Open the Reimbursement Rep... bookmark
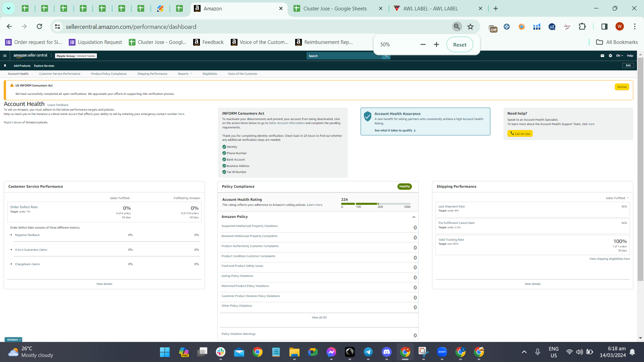The image size is (644, 362). pos(324,42)
